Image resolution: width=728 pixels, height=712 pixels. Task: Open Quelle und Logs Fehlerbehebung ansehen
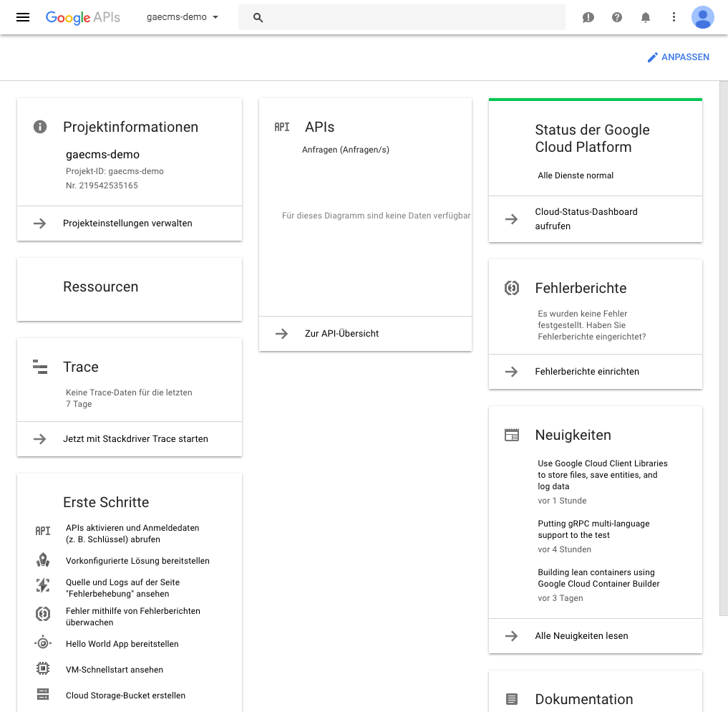[x=122, y=588]
